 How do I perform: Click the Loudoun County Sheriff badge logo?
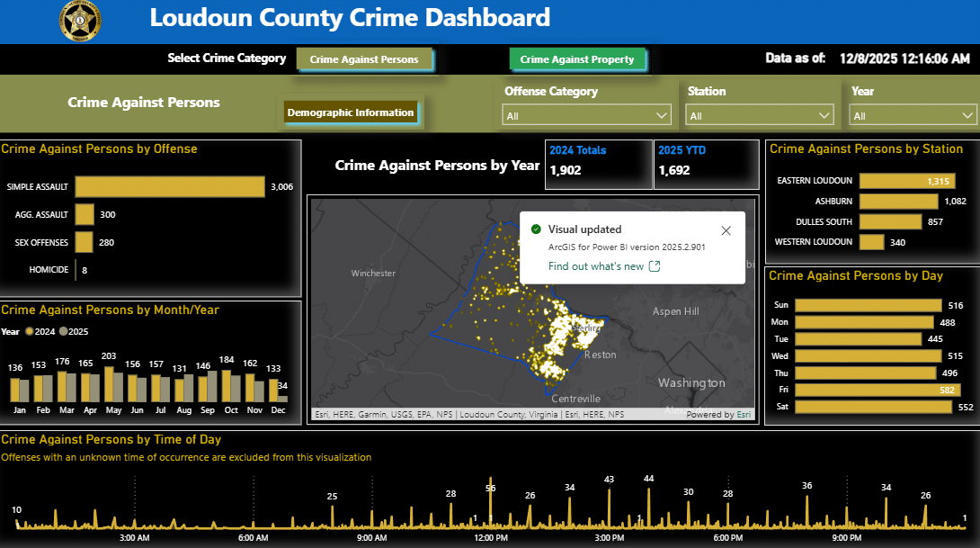[x=79, y=21]
